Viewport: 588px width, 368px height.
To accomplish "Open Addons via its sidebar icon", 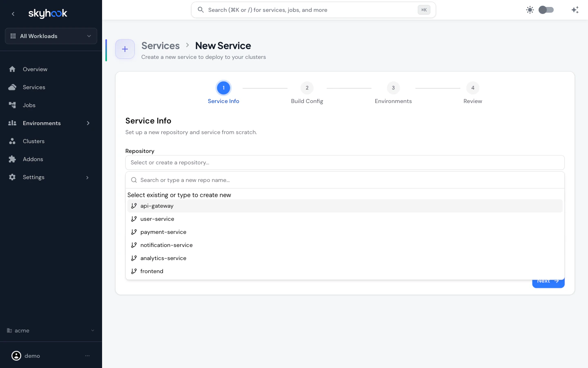I will [12, 159].
